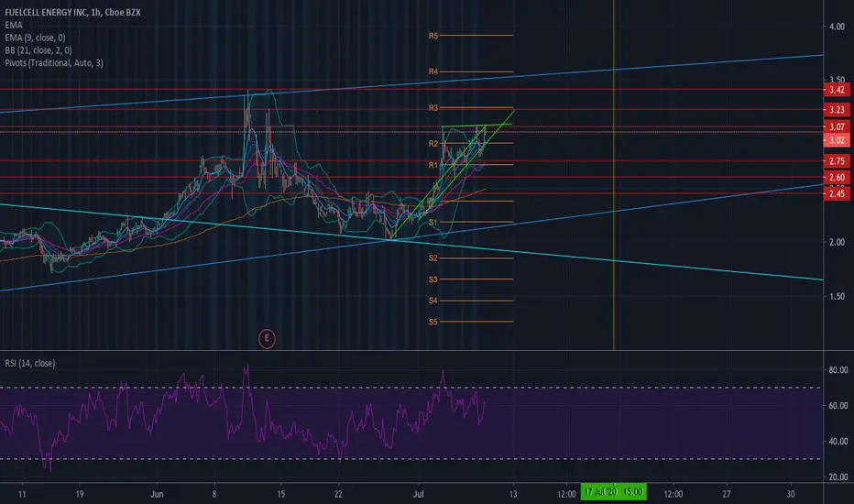
Task: Click the green 17 Jul '20 15:00 date label
Action: 613,492
